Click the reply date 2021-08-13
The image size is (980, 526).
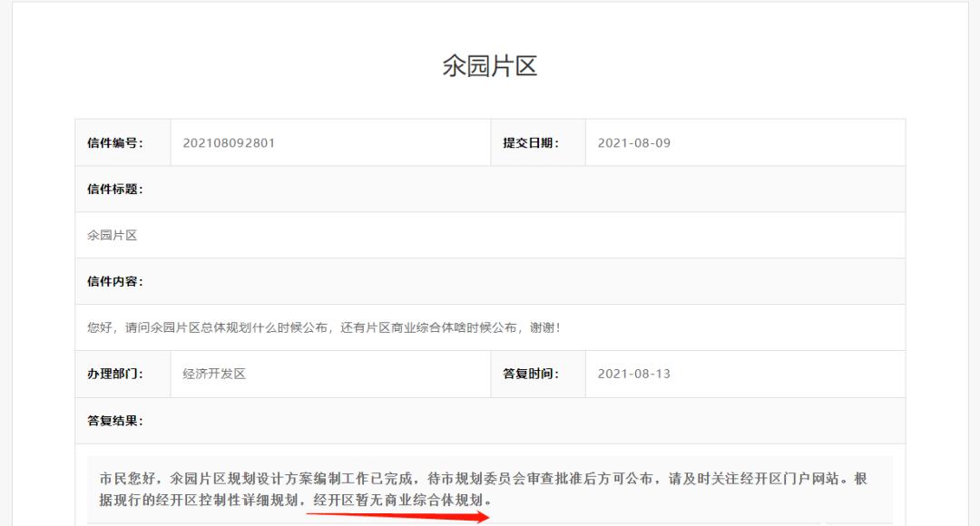(635, 374)
